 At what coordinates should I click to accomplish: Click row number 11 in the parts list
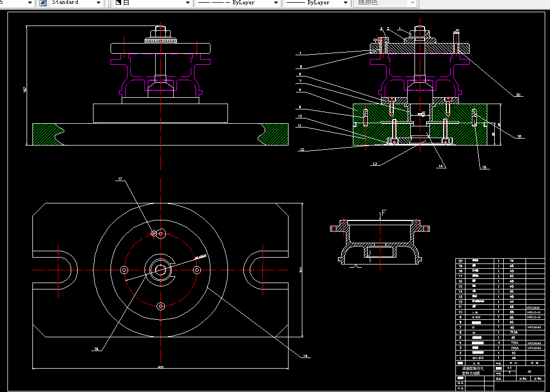460,307
